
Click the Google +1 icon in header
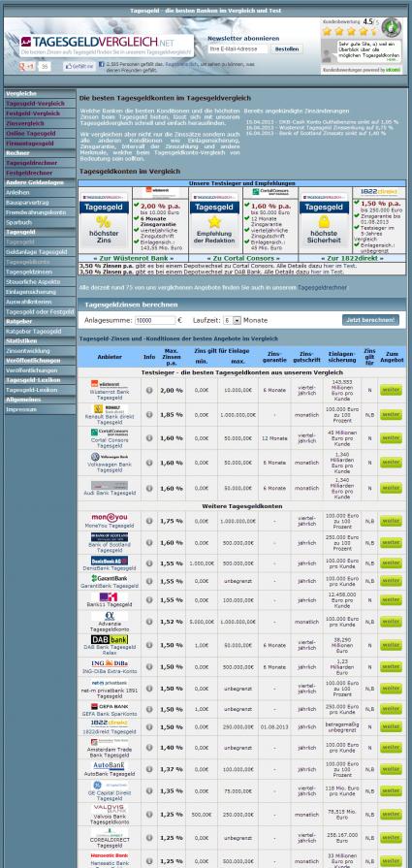(x=26, y=66)
